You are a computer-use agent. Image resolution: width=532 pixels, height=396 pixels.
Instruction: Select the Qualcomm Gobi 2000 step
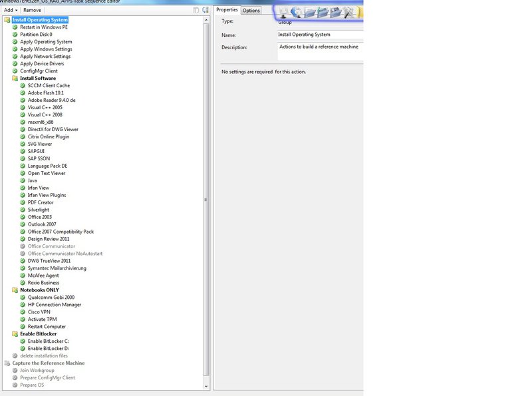(51, 297)
